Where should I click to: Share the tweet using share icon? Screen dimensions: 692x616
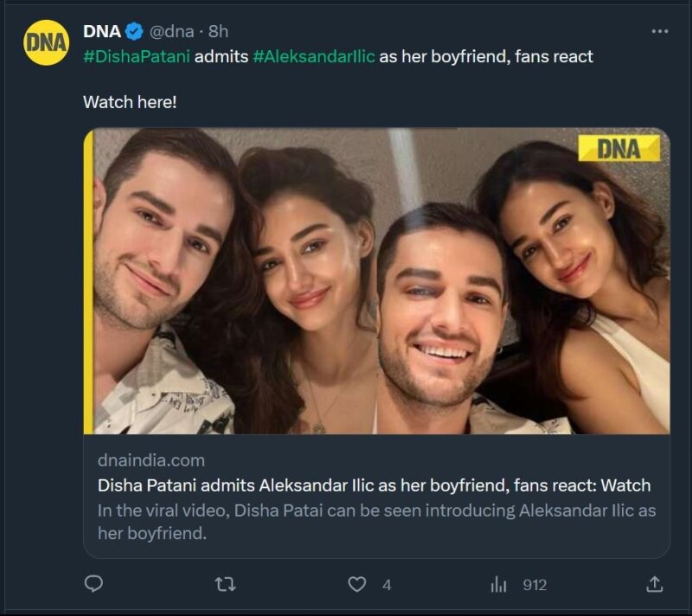[x=655, y=585]
